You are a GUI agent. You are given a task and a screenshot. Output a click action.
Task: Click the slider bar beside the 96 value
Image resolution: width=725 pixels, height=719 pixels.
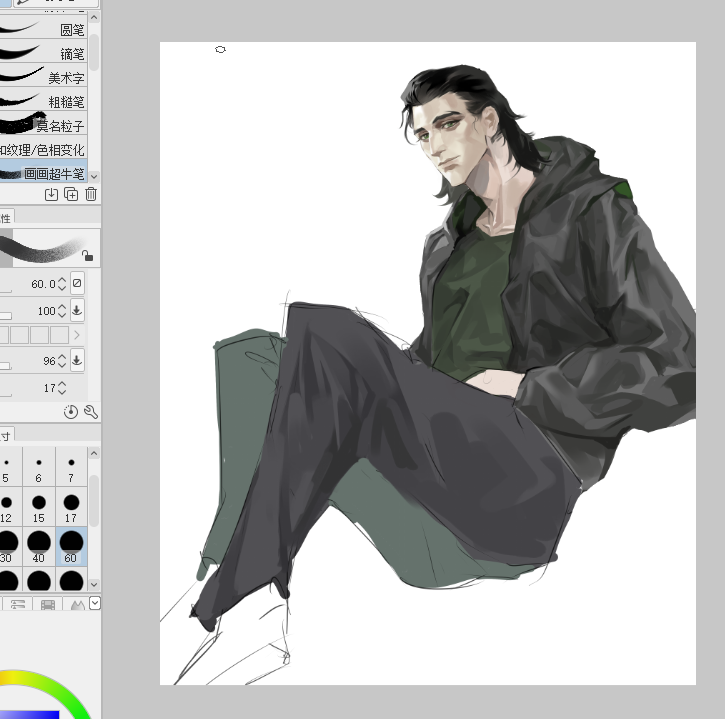point(6,367)
